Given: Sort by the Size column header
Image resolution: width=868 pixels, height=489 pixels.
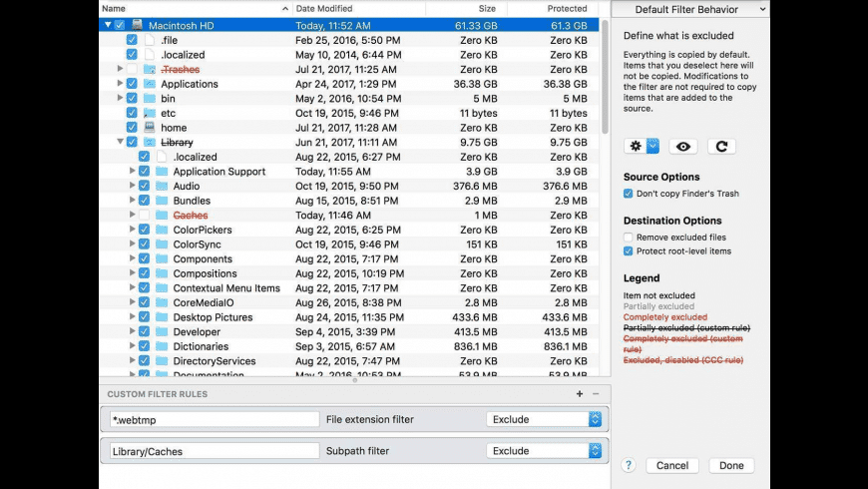Looking at the screenshot, I should (466, 8).
